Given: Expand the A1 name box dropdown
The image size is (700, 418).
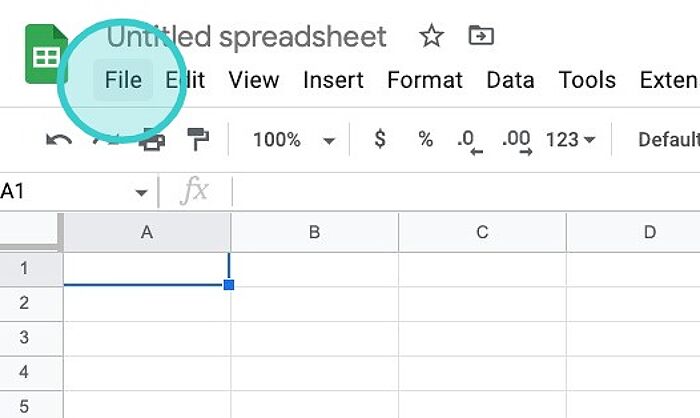Looking at the screenshot, I should coord(141,193).
